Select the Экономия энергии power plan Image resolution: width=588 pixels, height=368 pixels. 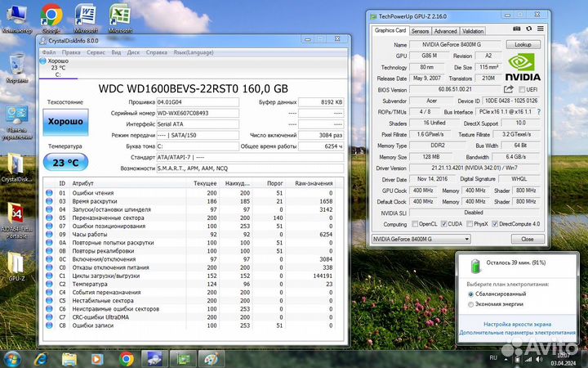[x=470, y=304]
